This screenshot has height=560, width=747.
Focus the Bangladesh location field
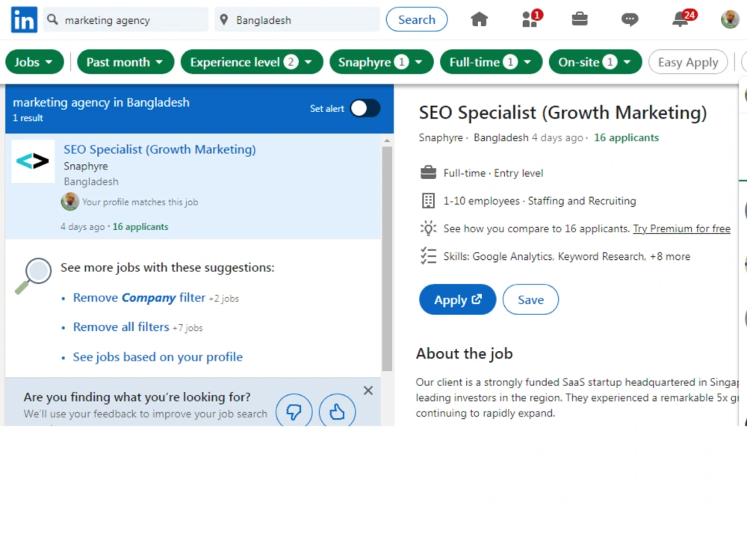(297, 19)
